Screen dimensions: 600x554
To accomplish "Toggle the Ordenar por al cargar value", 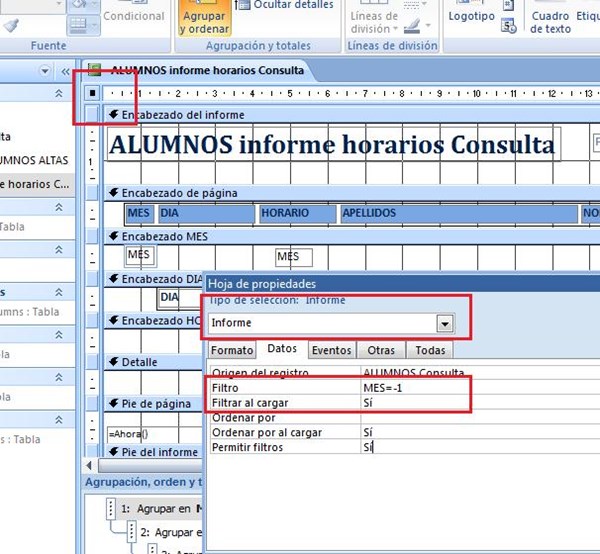I will [x=410, y=432].
